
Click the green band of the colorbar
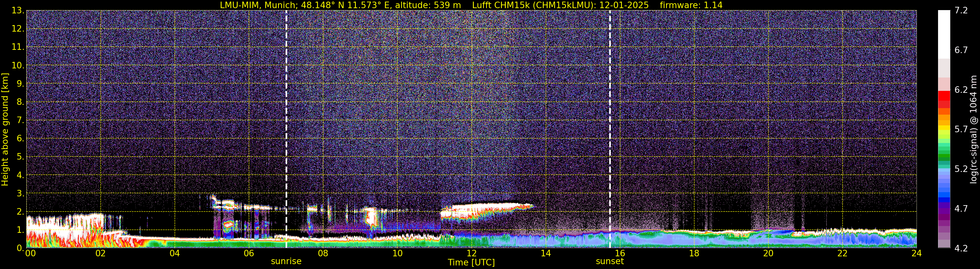coord(944,156)
